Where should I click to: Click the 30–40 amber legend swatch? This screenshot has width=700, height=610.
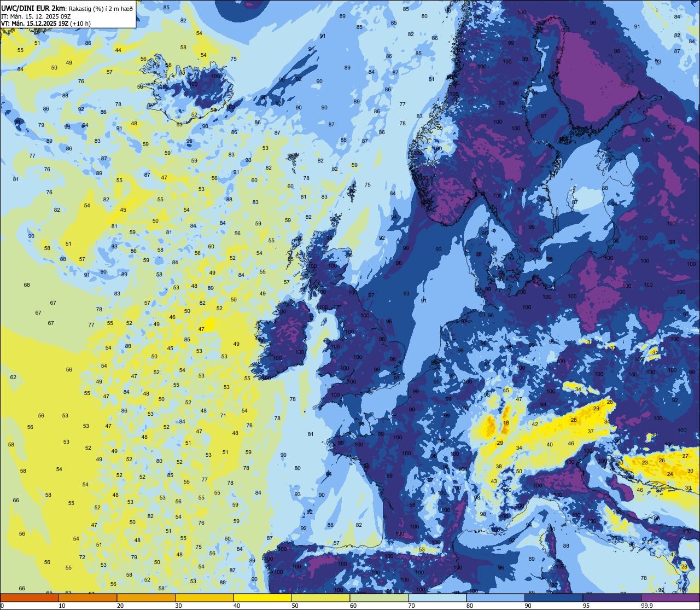pos(204,598)
